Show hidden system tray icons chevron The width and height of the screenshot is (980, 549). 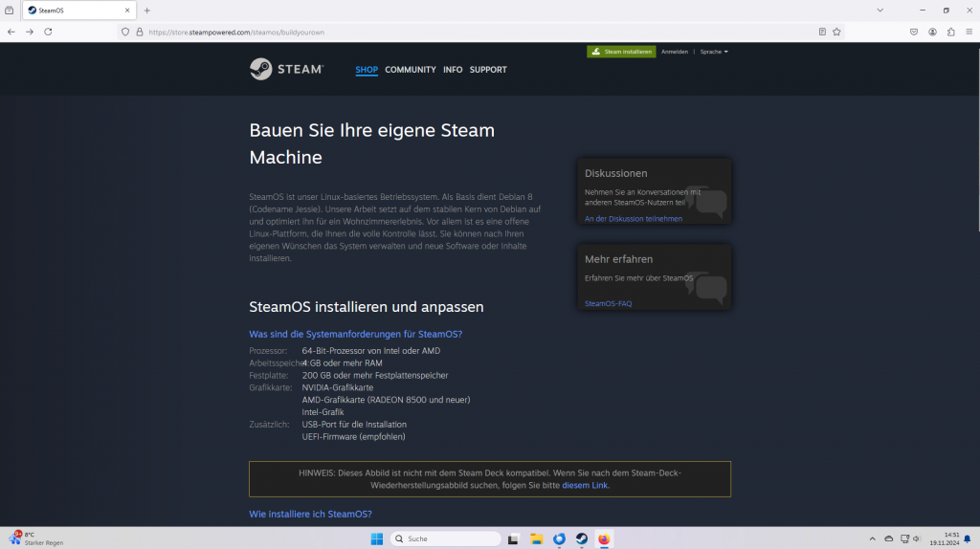pyautogui.click(x=872, y=538)
